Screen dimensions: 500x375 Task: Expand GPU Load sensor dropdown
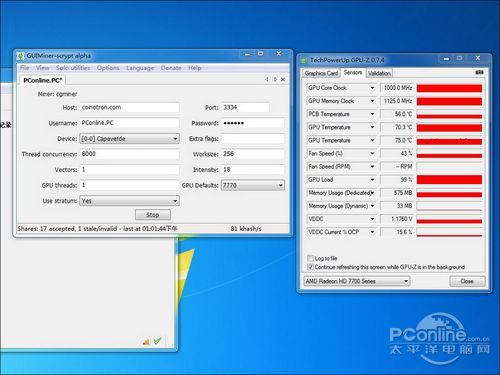[x=372, y=180]
